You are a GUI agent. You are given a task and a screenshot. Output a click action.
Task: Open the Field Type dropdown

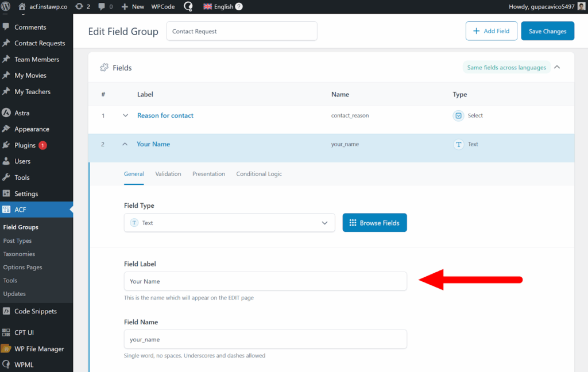[x=229, y=223]
